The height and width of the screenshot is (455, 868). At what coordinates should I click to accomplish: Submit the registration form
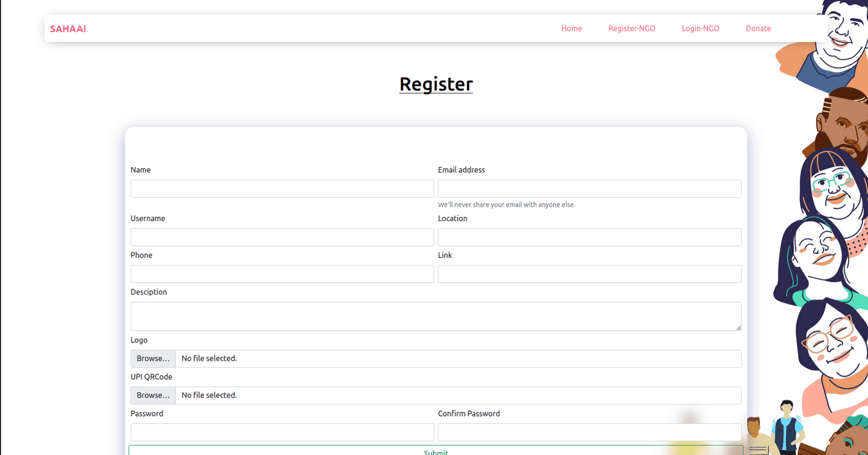point(436,451)
